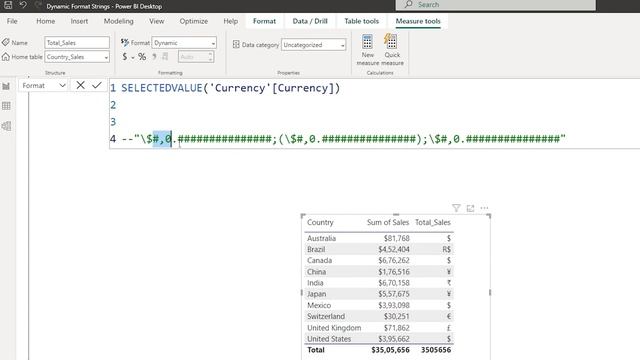Open the View ribbon tab

156,21
